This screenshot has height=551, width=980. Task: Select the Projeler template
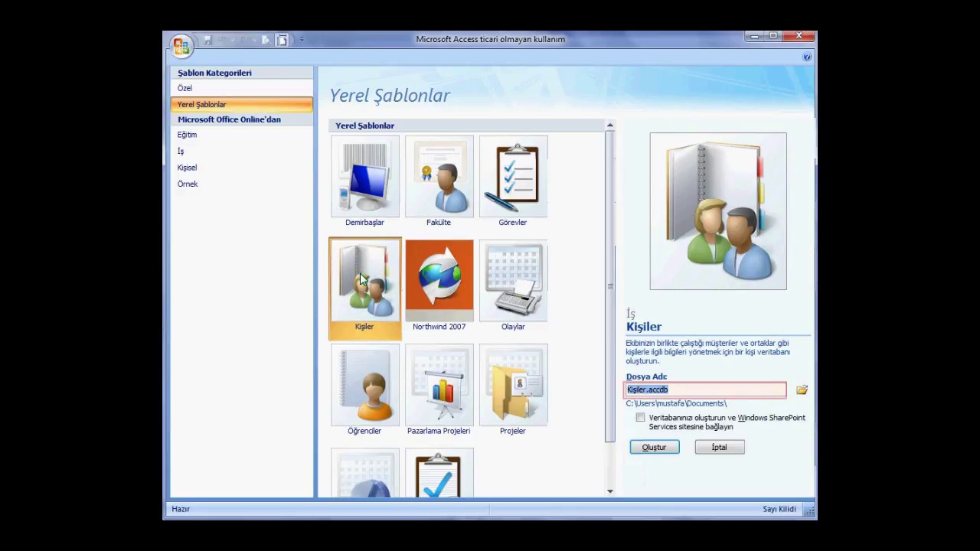coord(513,390)
